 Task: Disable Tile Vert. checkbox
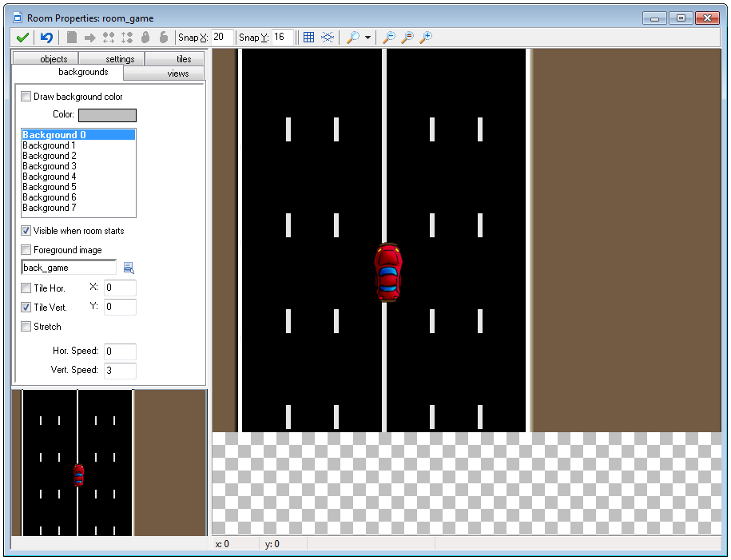click(x=26, y=308)
